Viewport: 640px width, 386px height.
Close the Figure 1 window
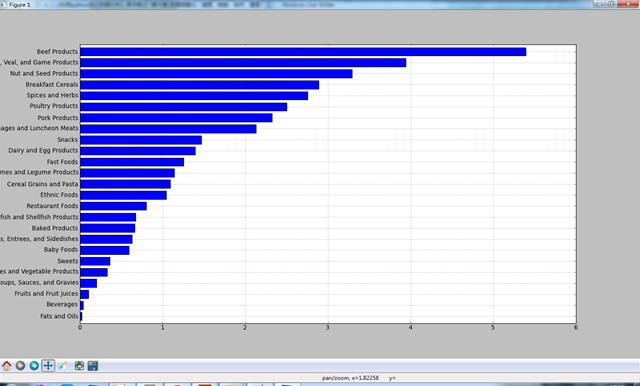pos(629,4)
